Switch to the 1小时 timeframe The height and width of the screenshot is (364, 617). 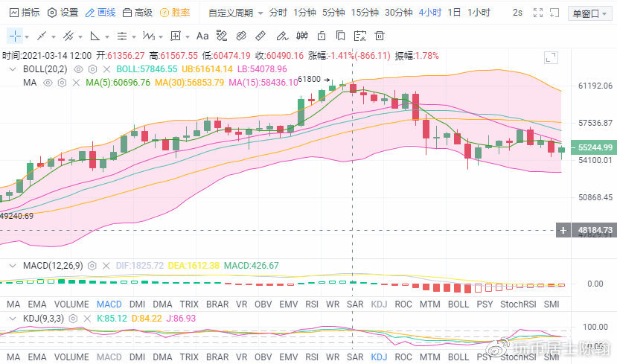coord(479,13)
